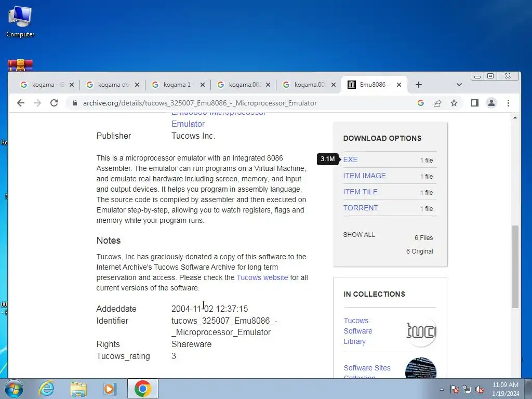The height and width of the screenshot is (399, 532).
Task: Close the 'kogama do' tab
Action: (x=137, y=85)
